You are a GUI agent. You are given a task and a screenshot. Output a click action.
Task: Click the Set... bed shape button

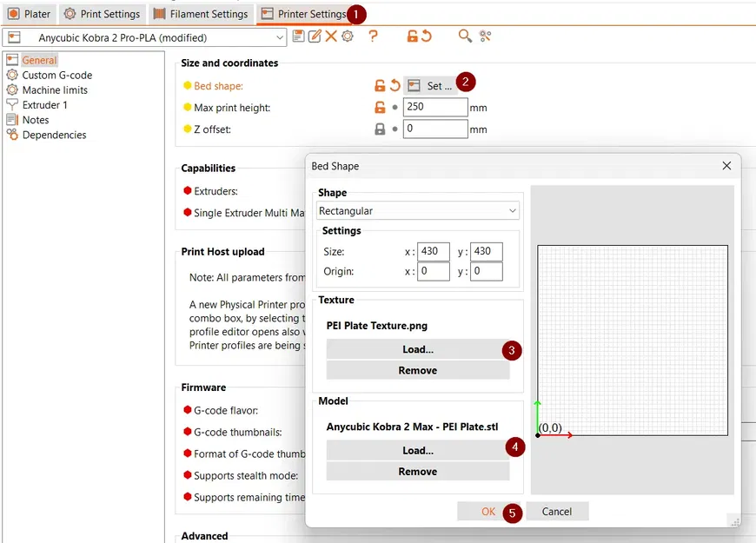click(430, 86)
